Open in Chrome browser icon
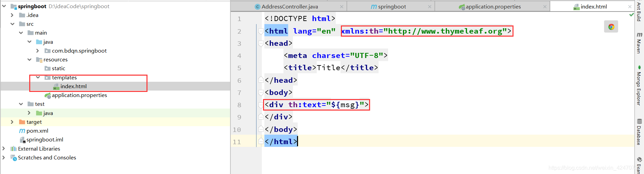 (611, 27)
